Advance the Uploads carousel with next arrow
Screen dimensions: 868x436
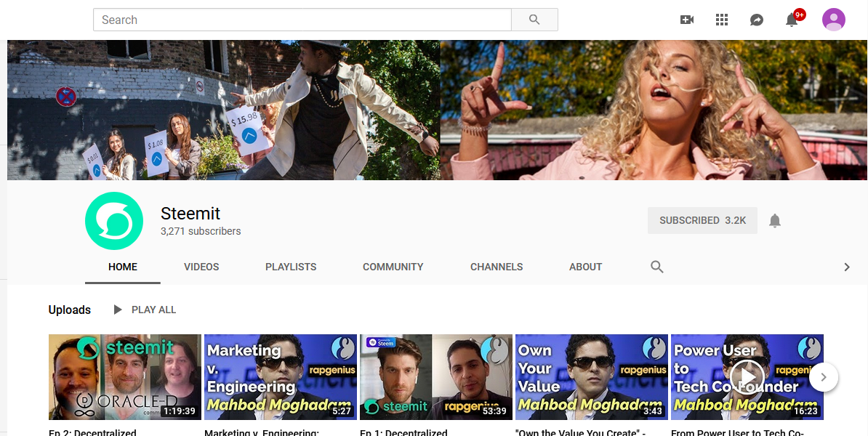(x=824, y=377)
